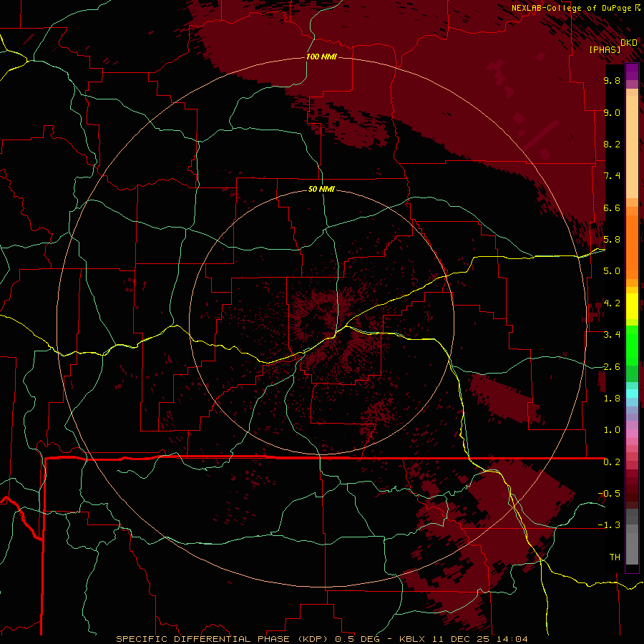Click the 1.0 scale value label

[612, 430]
